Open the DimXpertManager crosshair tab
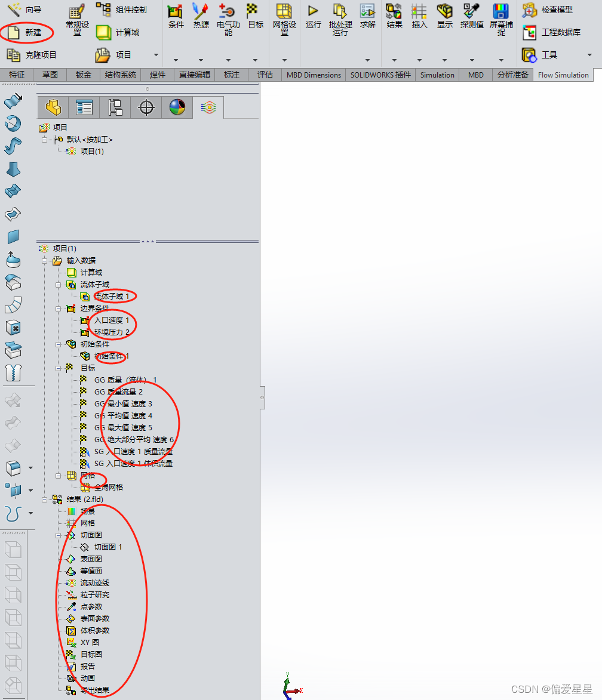 pos(146,107)
